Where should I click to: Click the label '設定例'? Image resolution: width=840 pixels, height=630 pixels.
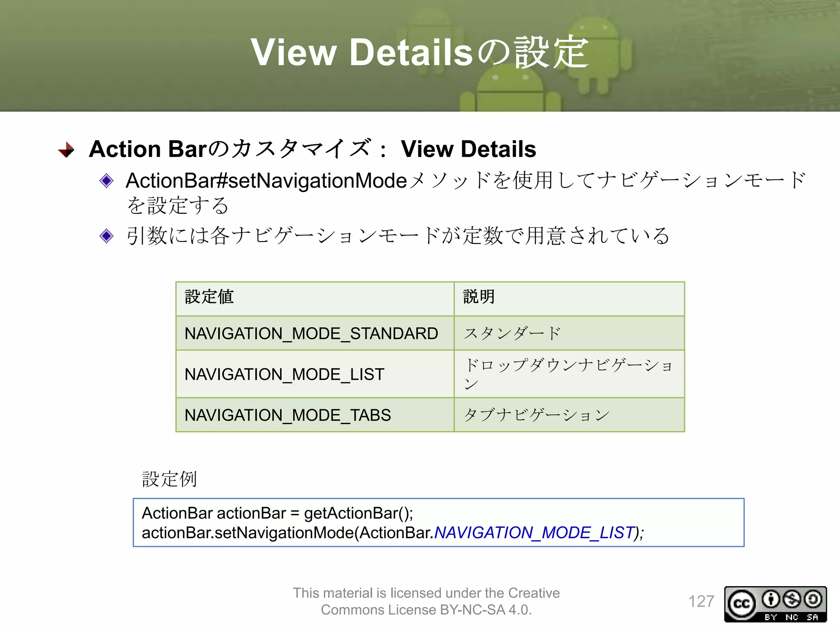169,479
